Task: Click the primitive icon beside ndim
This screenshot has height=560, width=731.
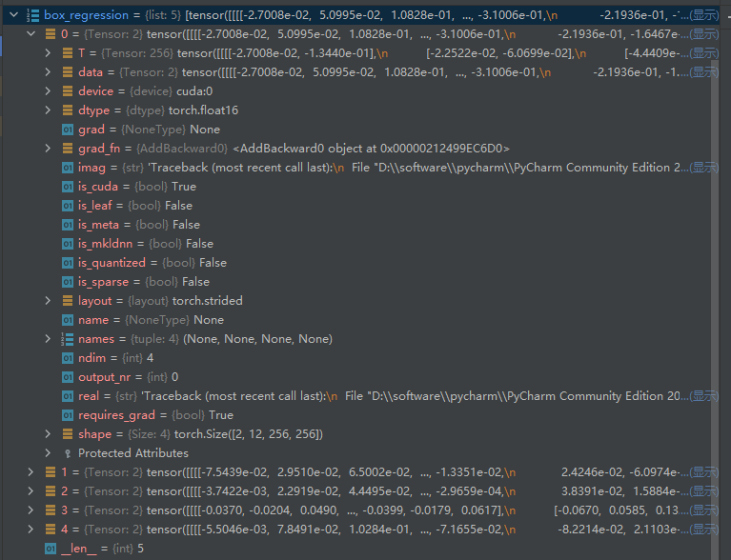Action: [68, 358]
